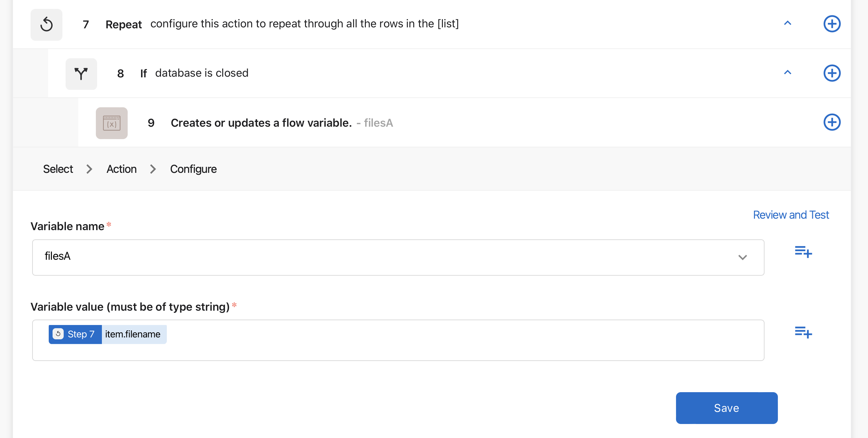Go to the Select breadcrumb step
The width and height of the screenshot is (868, 438).
tap(58, 169)
